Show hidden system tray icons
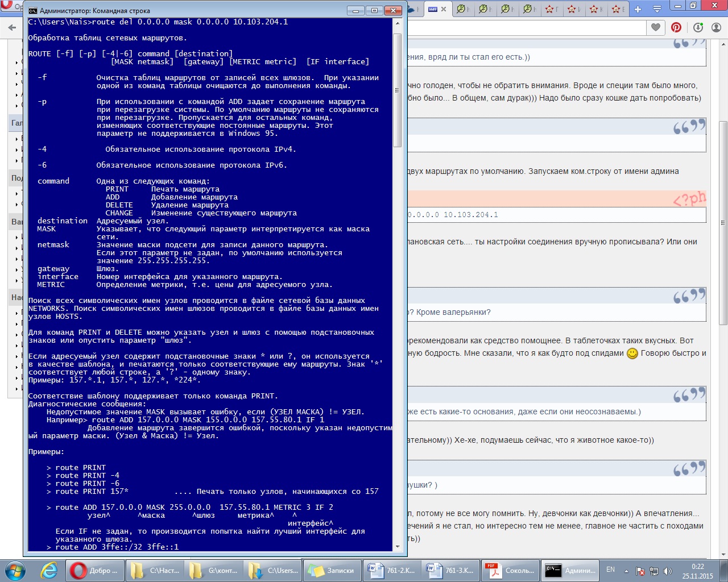The width and height of the screenshot is (728, 582). pyautogui.click(x=626, y=571)
